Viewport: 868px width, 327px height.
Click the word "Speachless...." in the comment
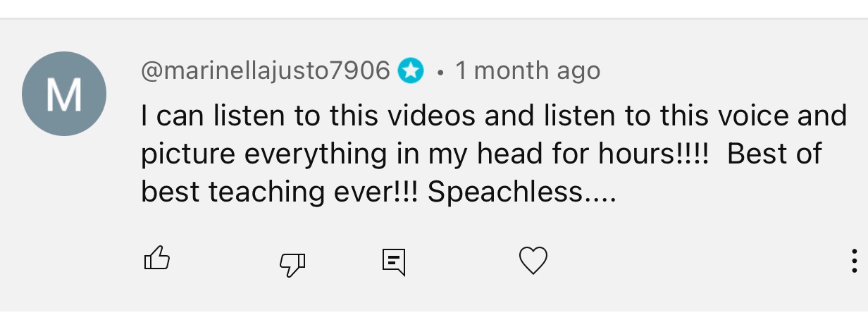coord(521,192)
